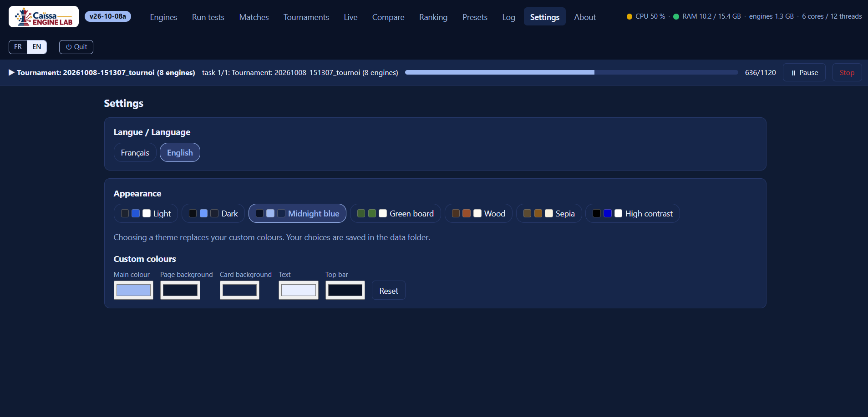The width and height of the screenshot is (868, 417).
Task: Click the tournament progress bar
Action: pyautogui.click(x=571, y=72)
